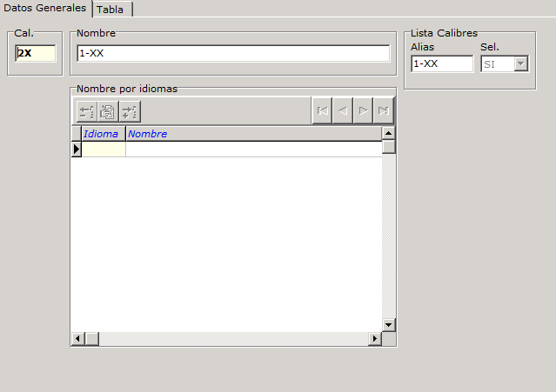Go to previous record in navigator
556x392 pixels.
pos(342,110)
